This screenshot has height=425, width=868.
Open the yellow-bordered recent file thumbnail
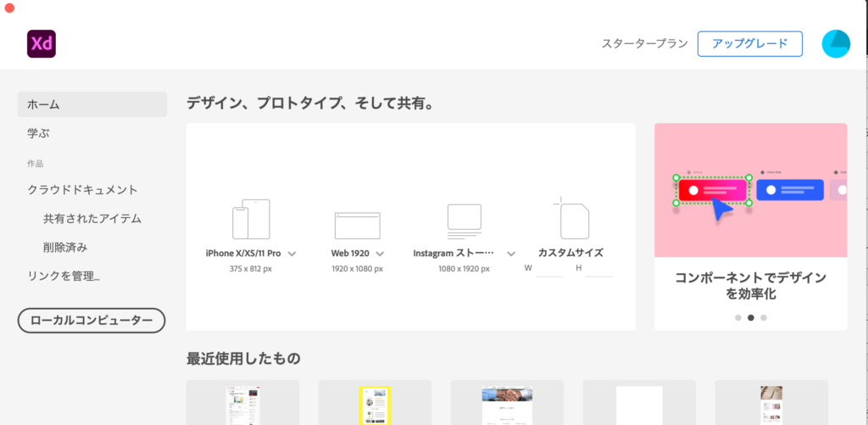click(x=374, y=404)
